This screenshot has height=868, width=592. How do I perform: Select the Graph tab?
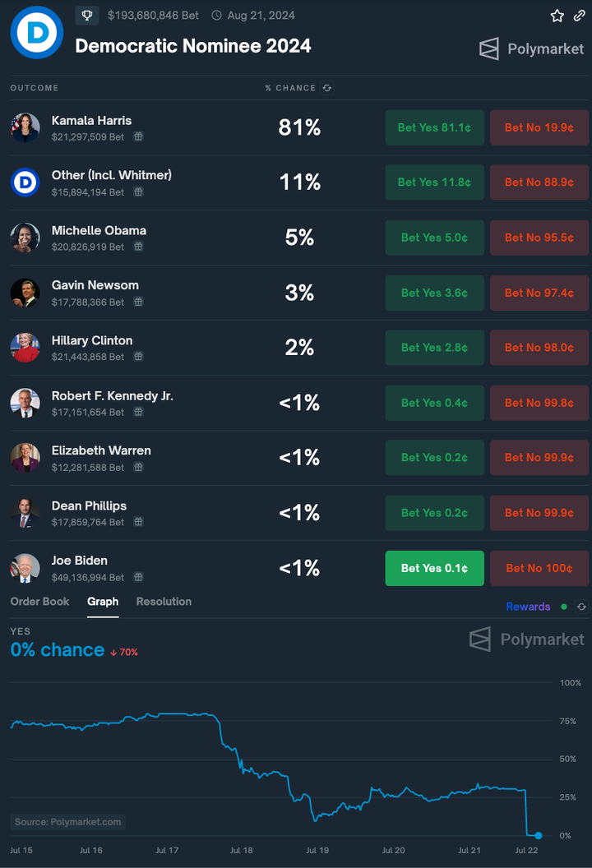point(103,602)
